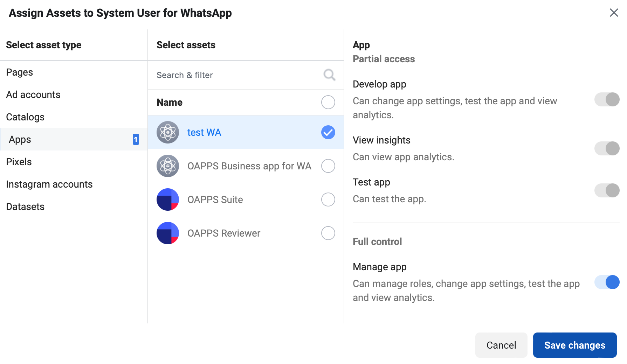Open the Pages asset type
The height and width of the screenshot is (364, 627).
click(20, 72)
